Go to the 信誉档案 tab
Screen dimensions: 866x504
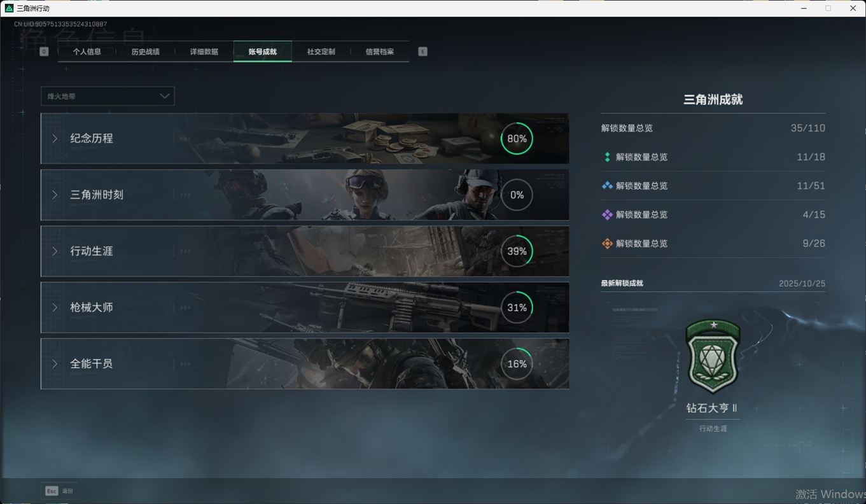tap(379, 52)
